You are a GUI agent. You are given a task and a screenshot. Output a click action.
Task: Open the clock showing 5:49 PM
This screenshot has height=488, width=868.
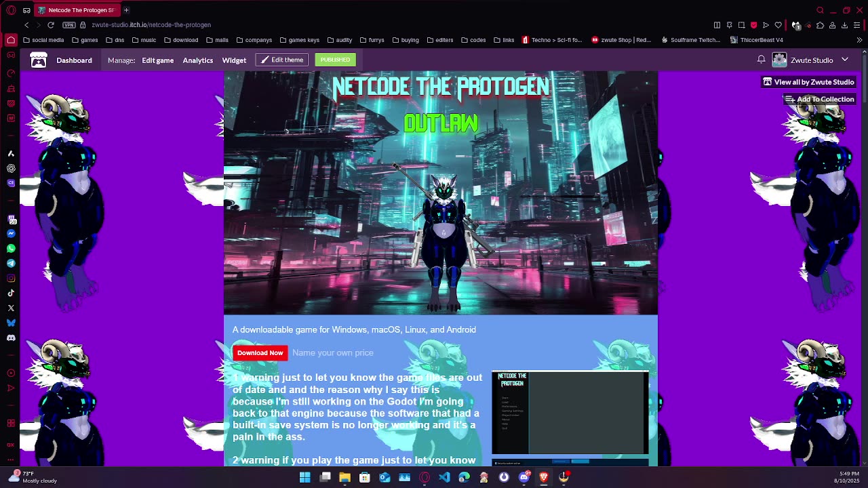tap(847, 477)
